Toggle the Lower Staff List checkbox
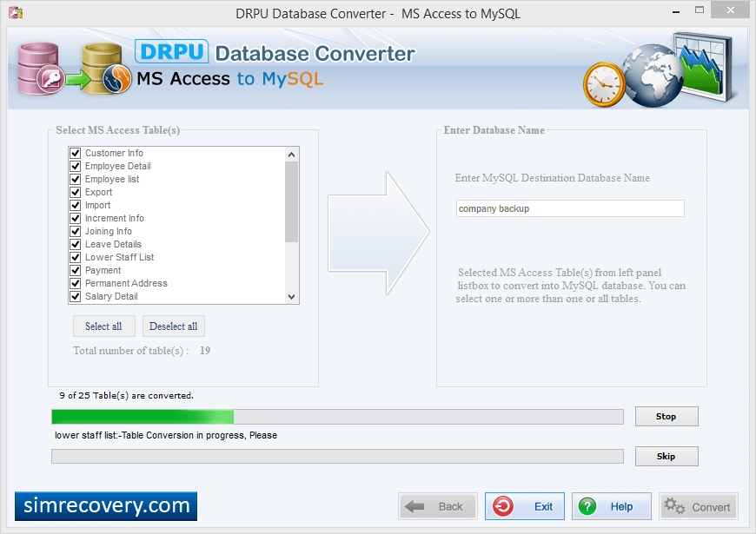Image resolution: width=756 pixels, height=534 pixels. 76,257
